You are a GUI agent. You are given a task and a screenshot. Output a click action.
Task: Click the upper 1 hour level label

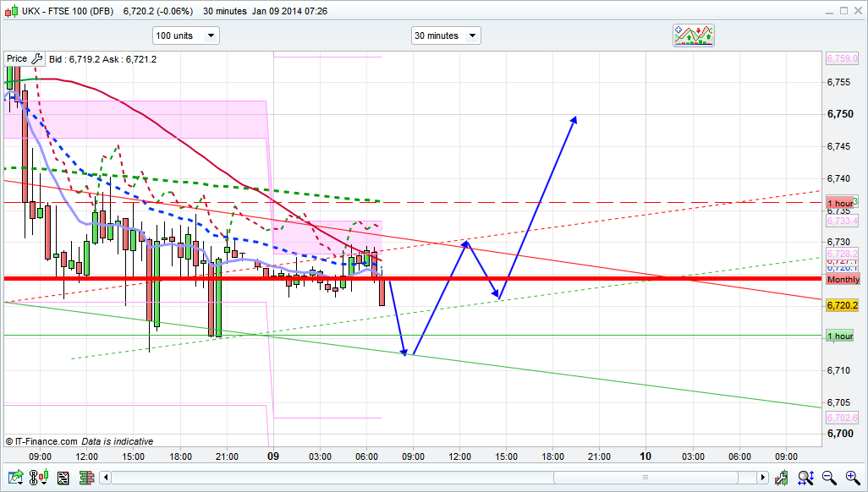[840, 204]
